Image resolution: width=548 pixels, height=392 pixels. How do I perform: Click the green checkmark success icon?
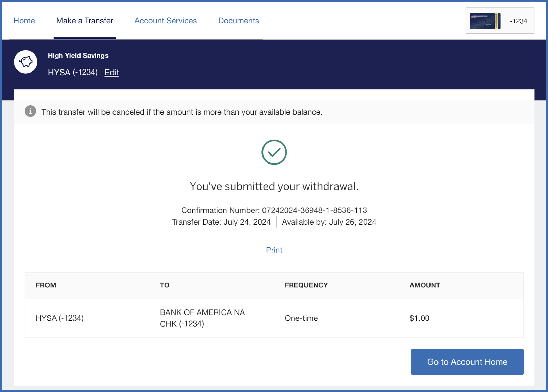pyautogui.click(x=274, y=152)
